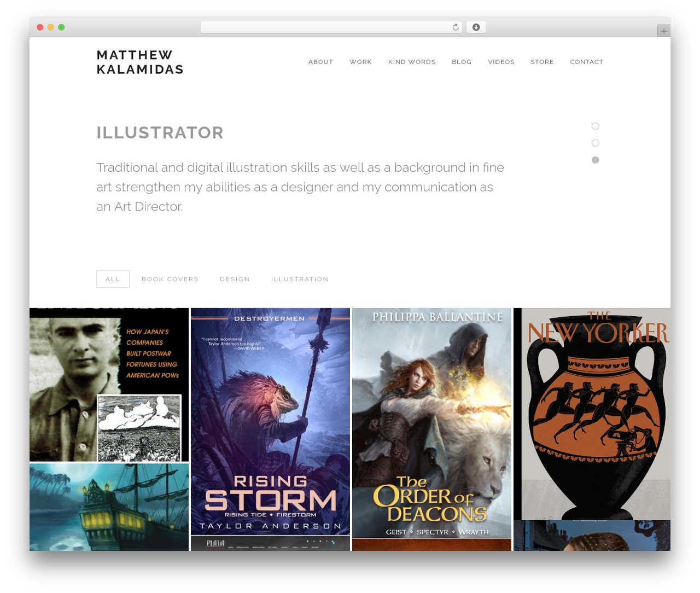This screenshot has width=700, height=593.
Task: Click the browser address bar
Action: click(331, 27)
